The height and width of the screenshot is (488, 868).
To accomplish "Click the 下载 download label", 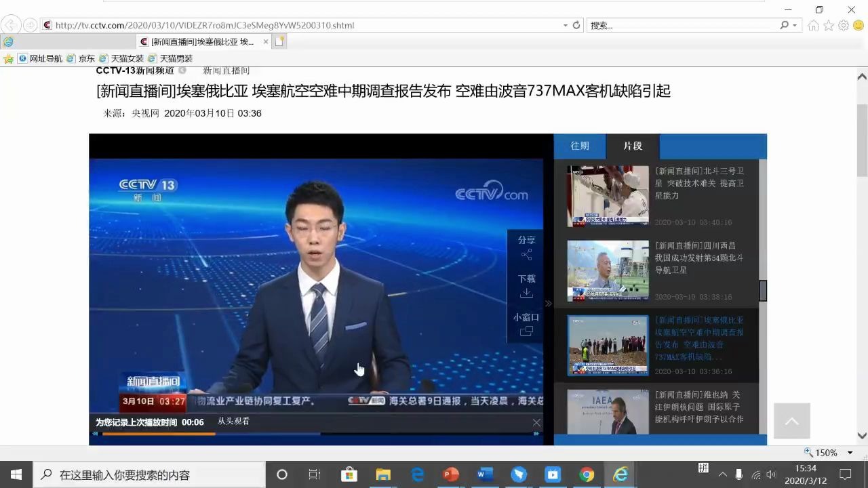I will point(526,279).
